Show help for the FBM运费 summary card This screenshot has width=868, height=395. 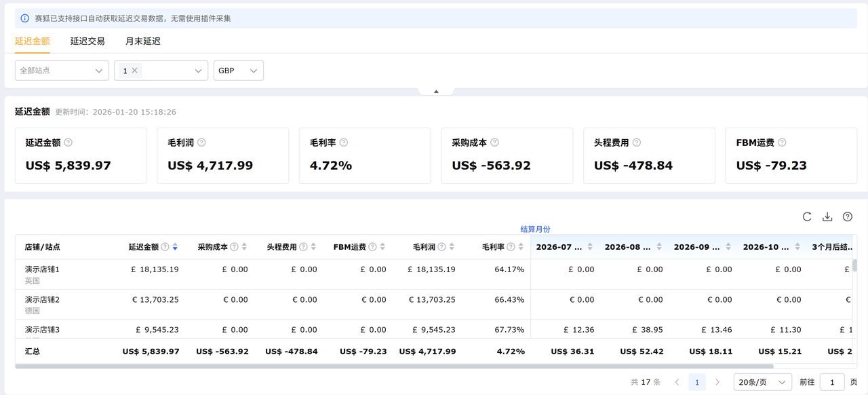(x=782, y=143)
